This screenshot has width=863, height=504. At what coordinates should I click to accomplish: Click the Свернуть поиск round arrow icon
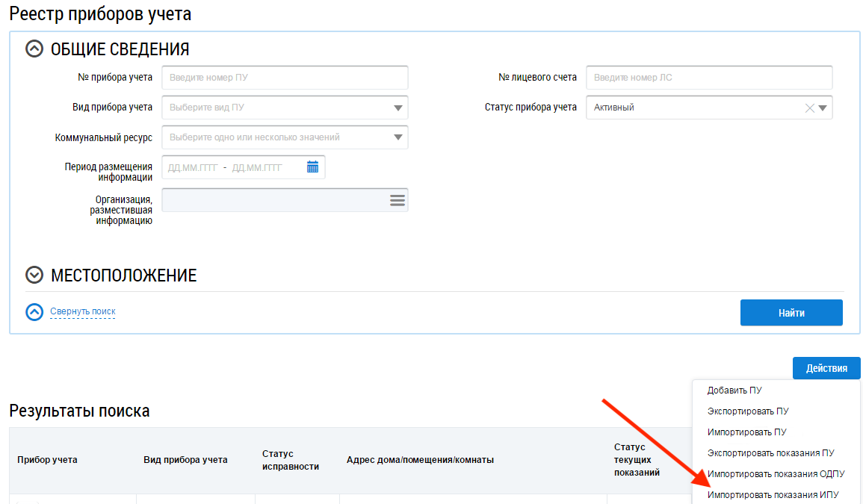pos(34,312)
